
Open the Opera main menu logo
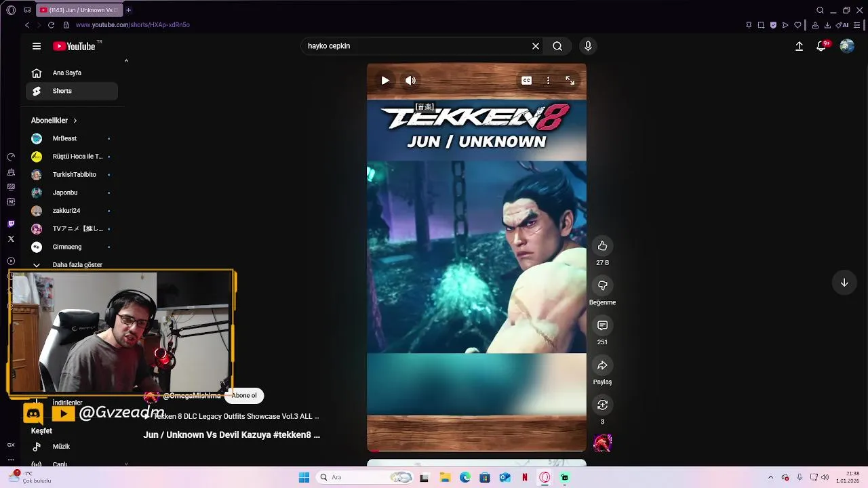(x=11, y=10)
